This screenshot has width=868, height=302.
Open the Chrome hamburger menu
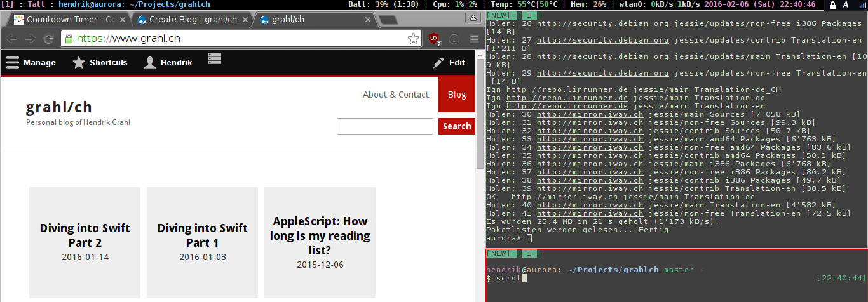[473, 39]
